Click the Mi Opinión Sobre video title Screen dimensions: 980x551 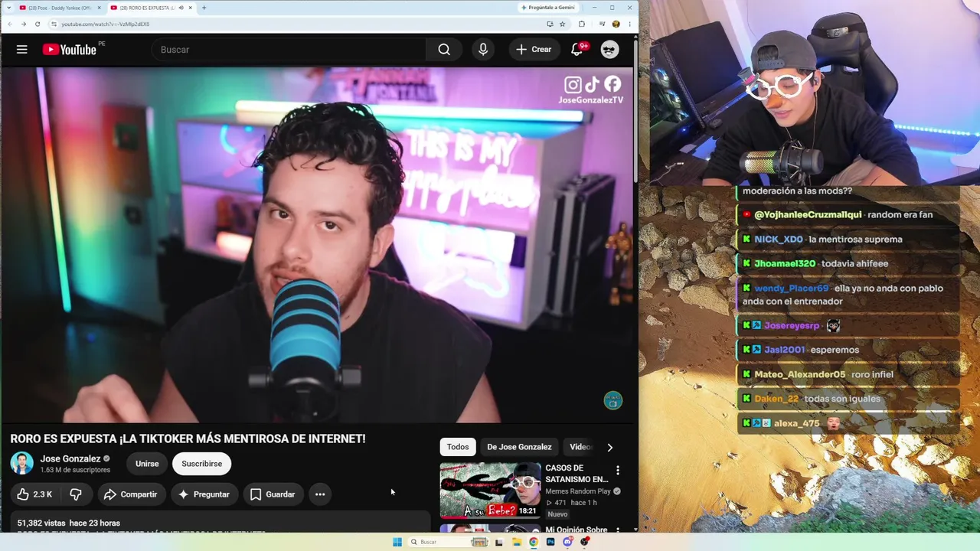577,530
